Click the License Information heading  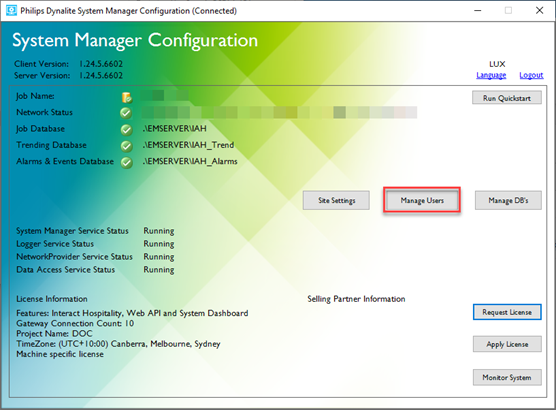coord(52,299)
